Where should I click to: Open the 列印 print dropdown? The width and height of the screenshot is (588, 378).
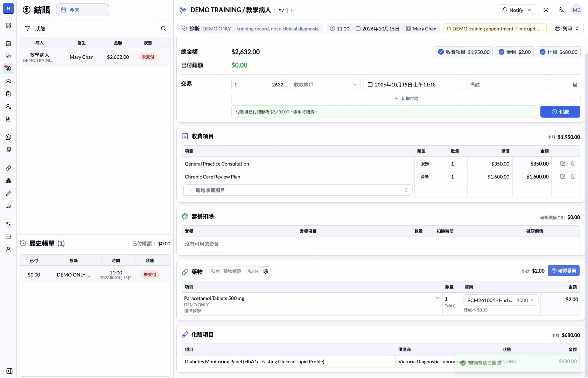(567, 28)
